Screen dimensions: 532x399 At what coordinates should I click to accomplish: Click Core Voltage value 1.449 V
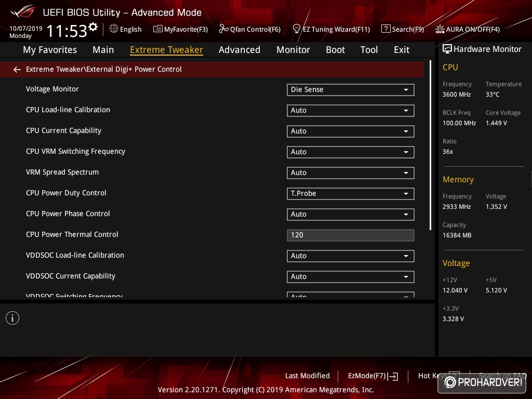tap(496, 123)
